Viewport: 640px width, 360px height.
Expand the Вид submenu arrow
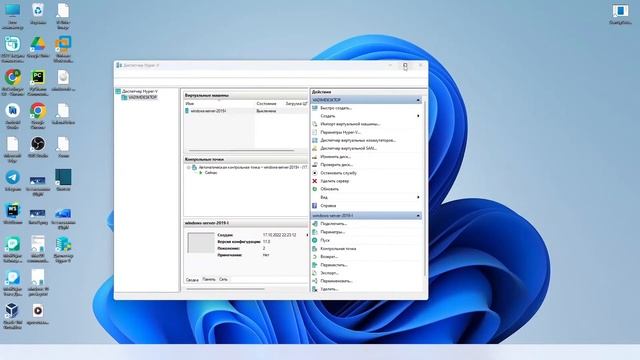[x=418, y=197]
